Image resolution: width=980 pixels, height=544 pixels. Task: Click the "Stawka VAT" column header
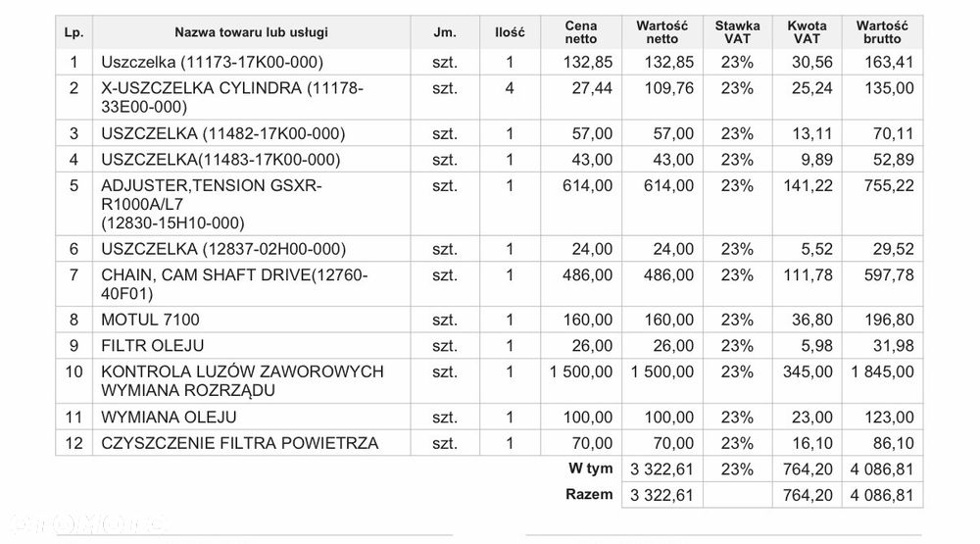click(737, 32)
